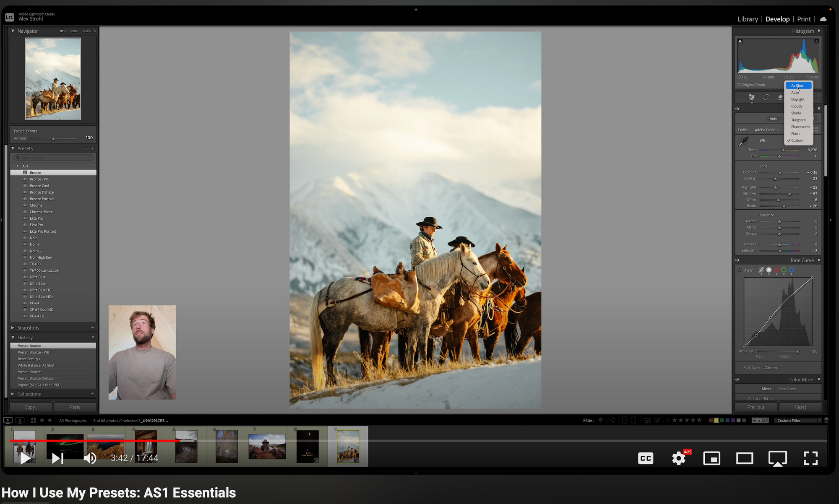Click the Exposure slider handle
839x504 pixels.
pyautogui.click(x=780, y=173)
